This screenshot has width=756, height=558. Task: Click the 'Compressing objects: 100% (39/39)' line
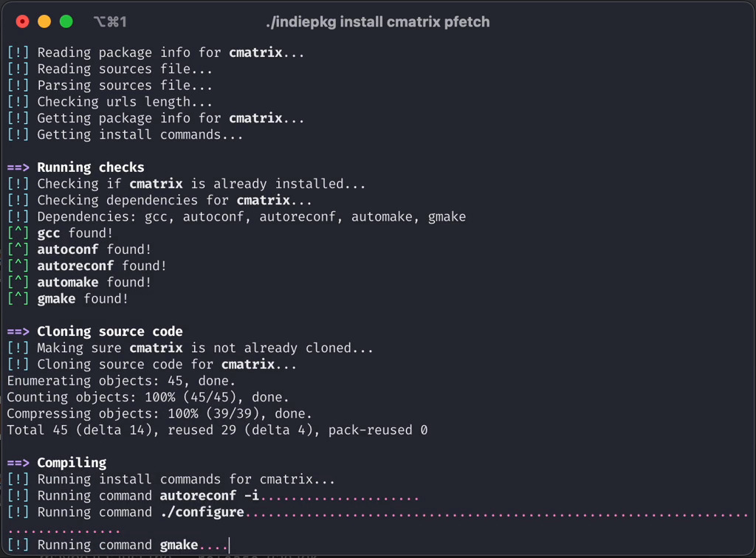(159, 413)
